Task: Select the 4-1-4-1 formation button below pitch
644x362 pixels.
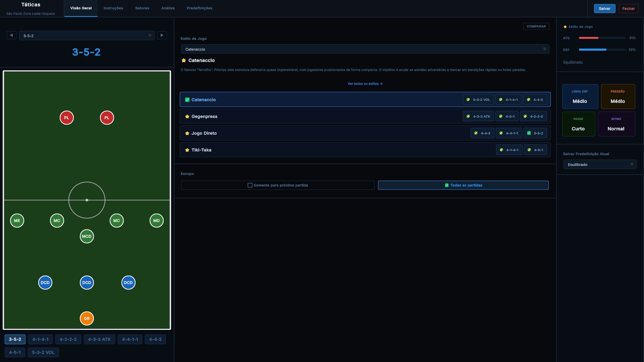Action: pos(40,339)
